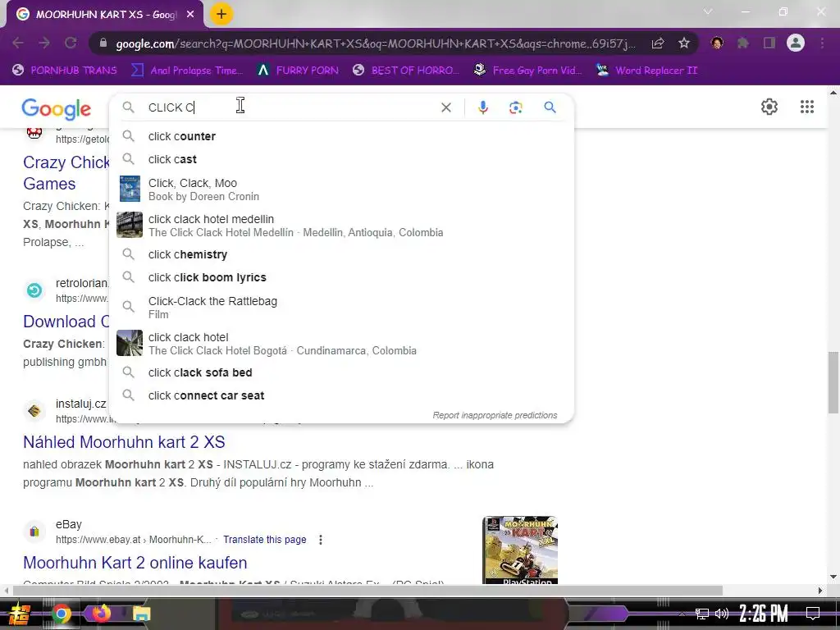Image resolution: width=840 pixels, height=630 pixels.
Task: Pick 'click click boom lyrics' suggestion
Action: pos(341,277)
